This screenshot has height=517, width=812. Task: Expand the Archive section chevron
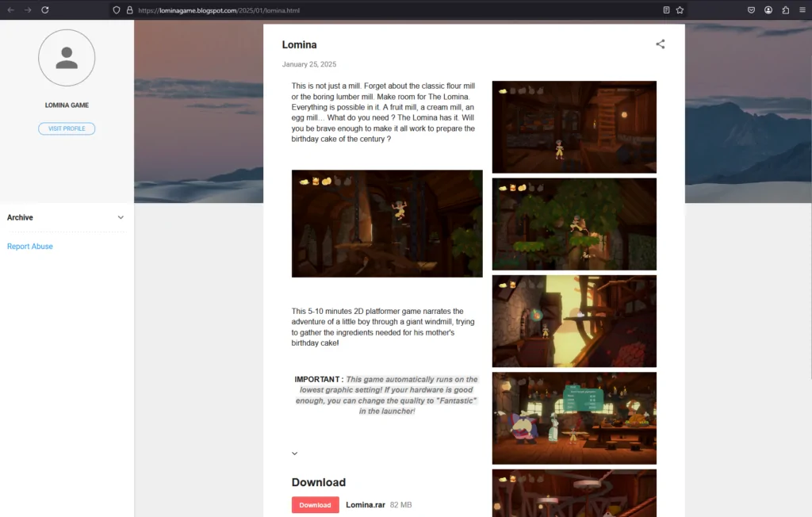[x=121, y=217]
